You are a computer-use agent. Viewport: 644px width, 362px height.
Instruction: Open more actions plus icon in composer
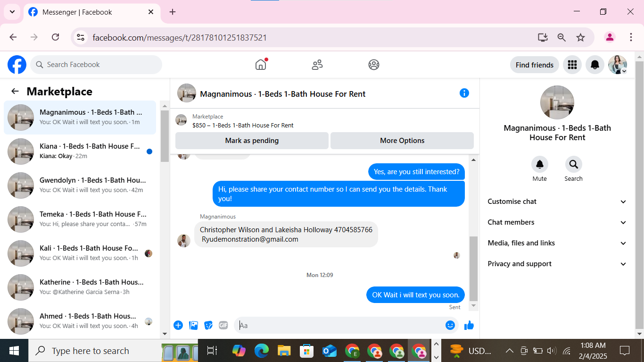tap(178, 325)
